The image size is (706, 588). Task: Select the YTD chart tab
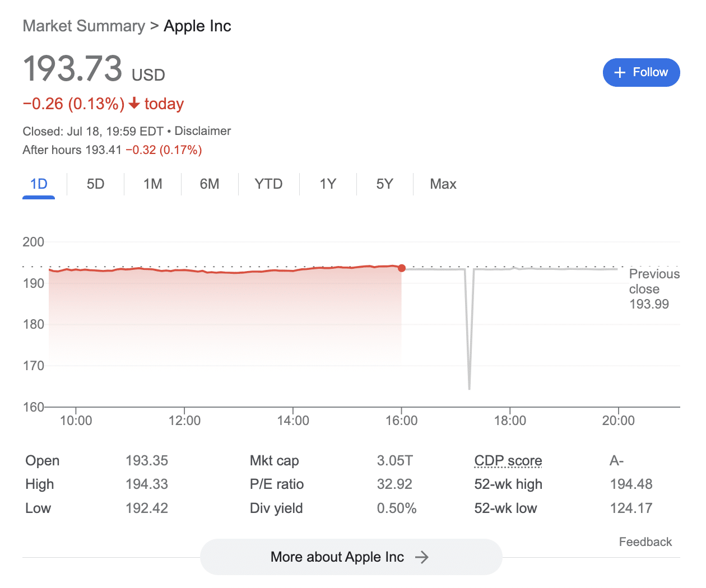pyautogui.click(x=268, y=184)
